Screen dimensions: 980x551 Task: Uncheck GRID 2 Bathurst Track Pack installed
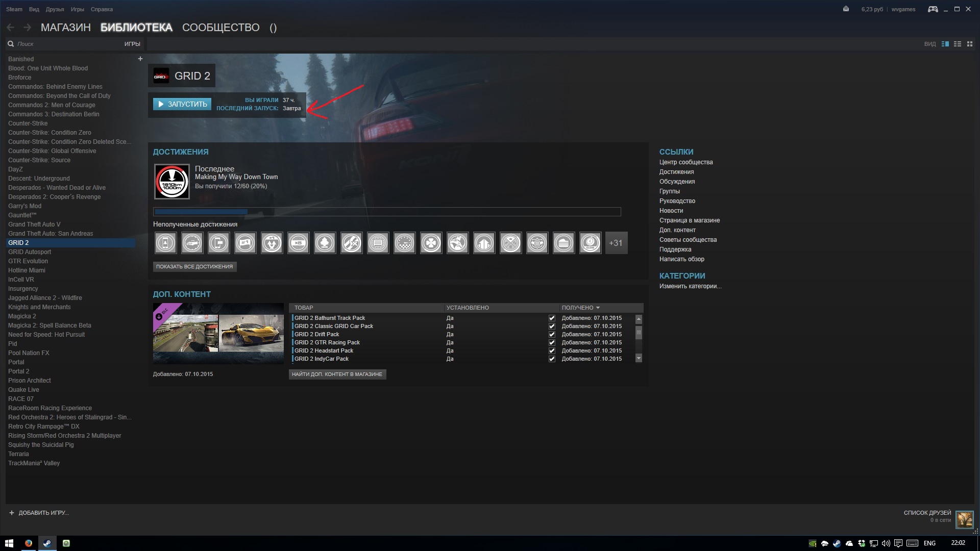tap(552, 318)
